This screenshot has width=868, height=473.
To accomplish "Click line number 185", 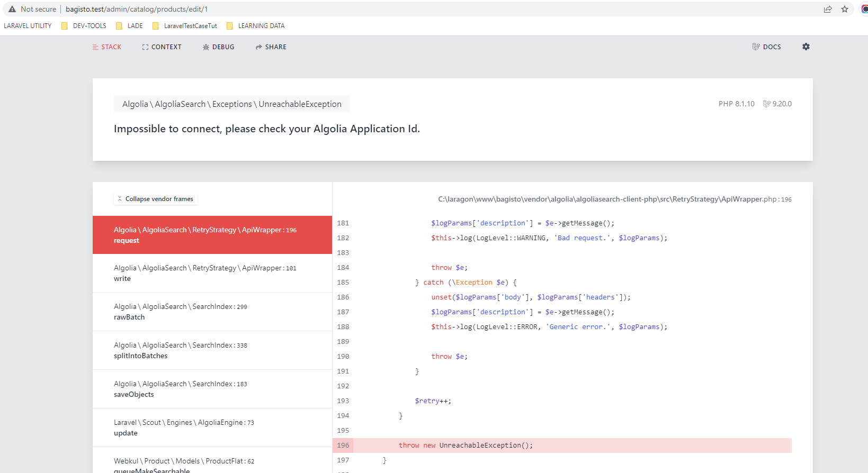I will (343, 283).
